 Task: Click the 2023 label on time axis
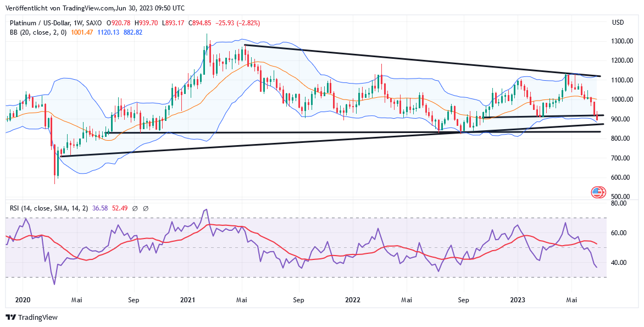tap(518, 300)
